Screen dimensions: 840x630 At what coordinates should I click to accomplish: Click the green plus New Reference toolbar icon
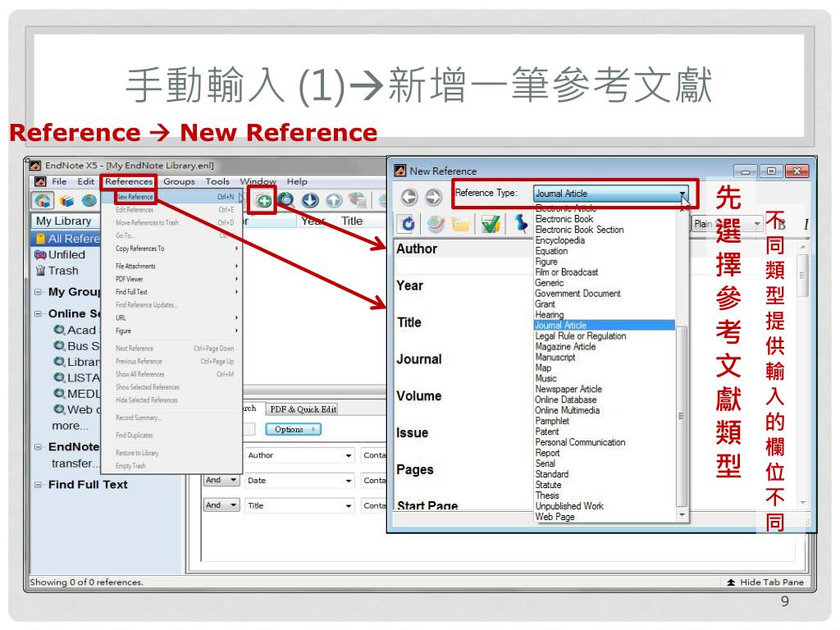point(263,201)
